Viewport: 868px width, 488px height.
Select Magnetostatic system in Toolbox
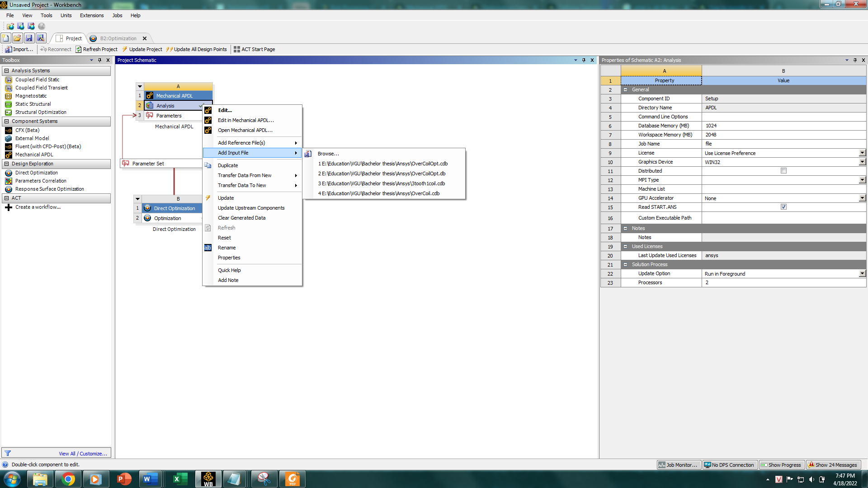coord(31,96)
